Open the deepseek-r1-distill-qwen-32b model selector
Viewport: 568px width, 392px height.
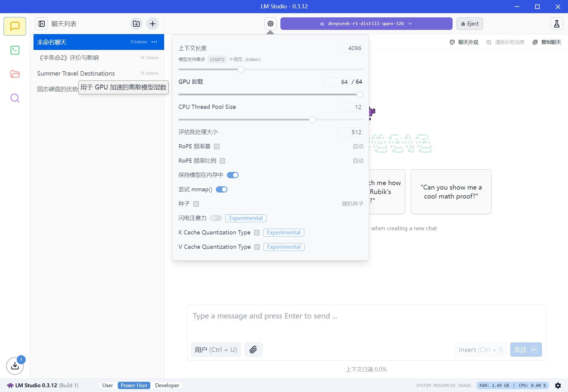[366, 24]
